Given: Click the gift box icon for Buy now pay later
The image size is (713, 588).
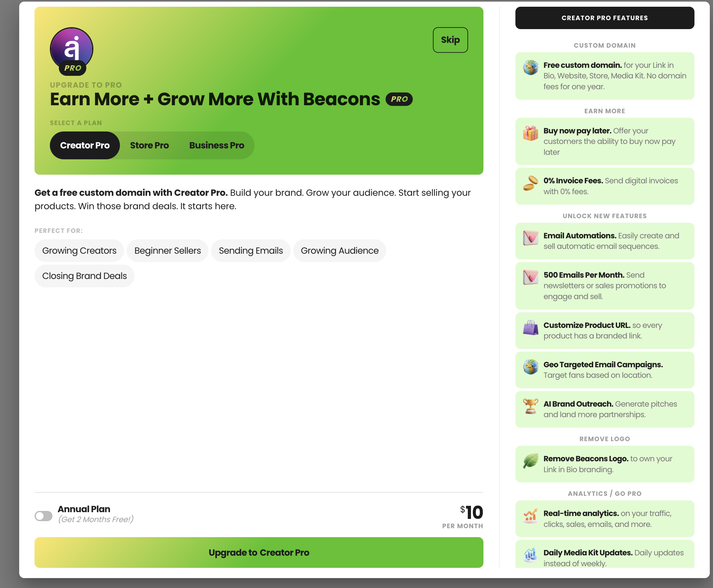Looking at the screenshot, I should (x=530, y=133).
